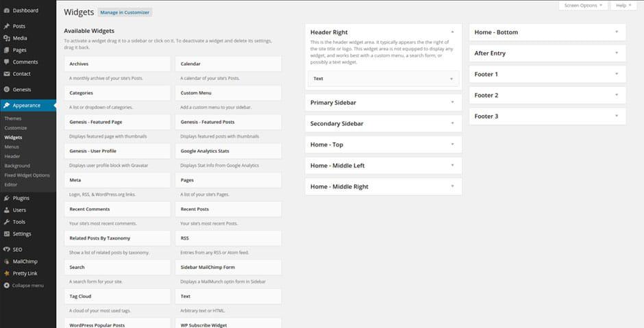Expand the Home - Top widget area
Viewport: 644px width, 328px height.
point(452,144)
